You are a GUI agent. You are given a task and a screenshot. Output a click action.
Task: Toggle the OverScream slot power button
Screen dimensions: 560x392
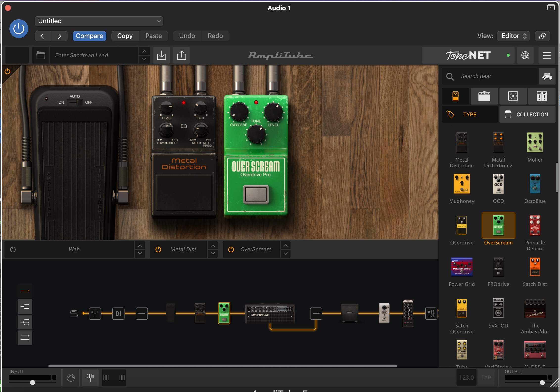tap(231, 249)
